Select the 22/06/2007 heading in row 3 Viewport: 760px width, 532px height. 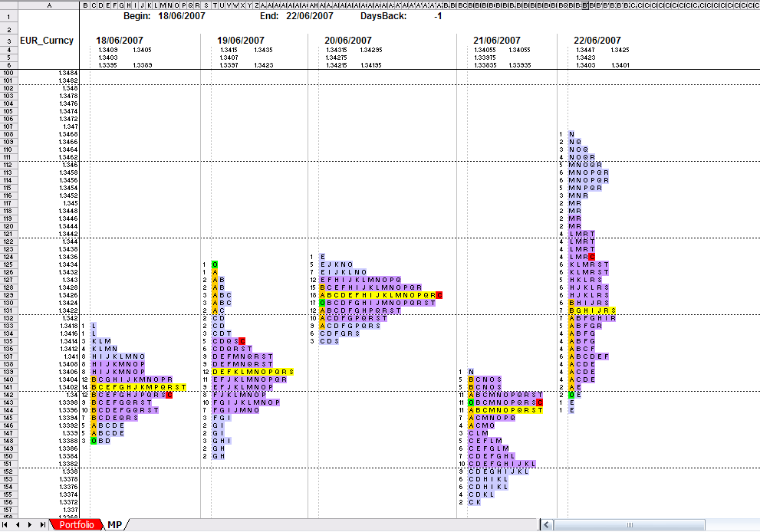click(x=597, y=41)
